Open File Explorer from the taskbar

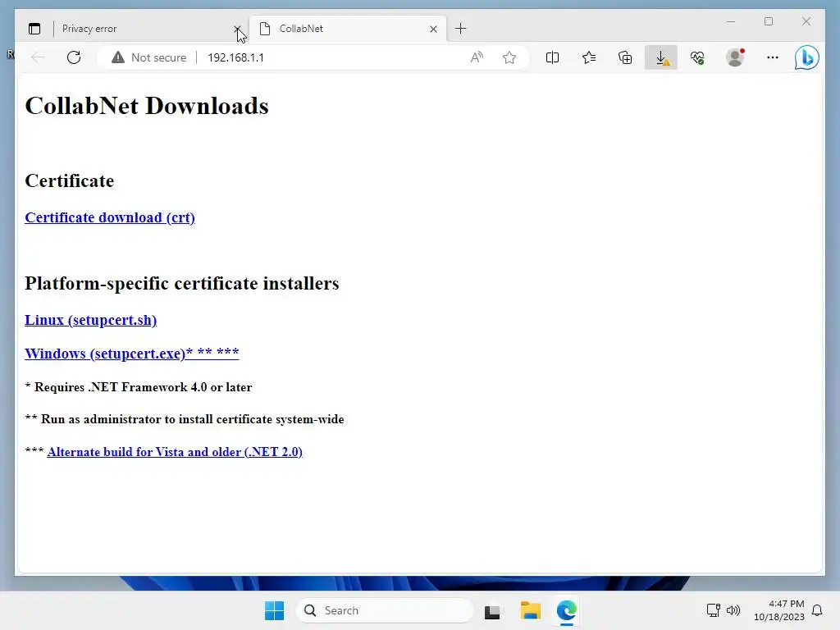click(531, 610)
